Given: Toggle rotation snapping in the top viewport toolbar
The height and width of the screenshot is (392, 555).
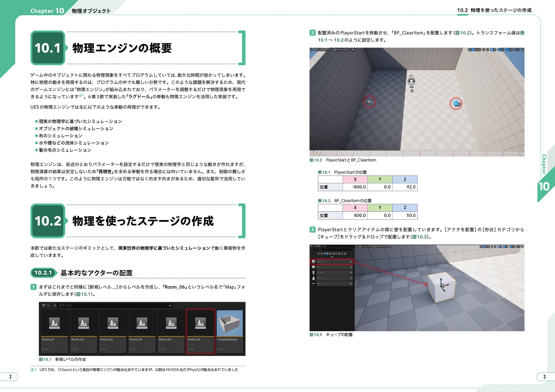Looking at the screenshot, I should tap(499, 50).
